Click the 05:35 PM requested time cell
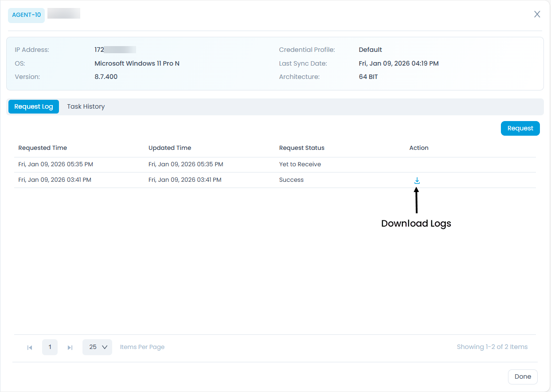The image size is (551, 392). (55, 164)
